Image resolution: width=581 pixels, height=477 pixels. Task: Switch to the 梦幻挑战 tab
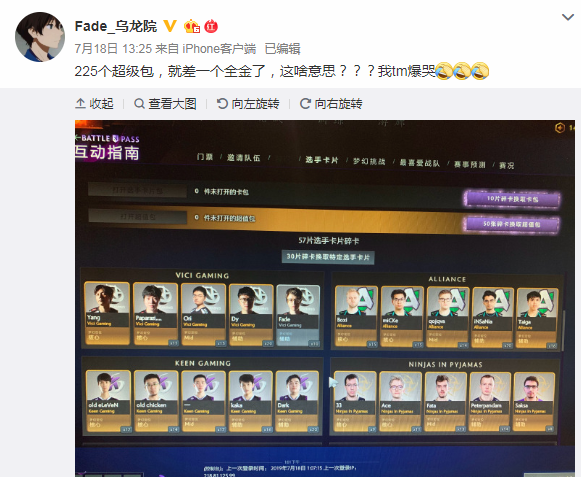(369, 161)
